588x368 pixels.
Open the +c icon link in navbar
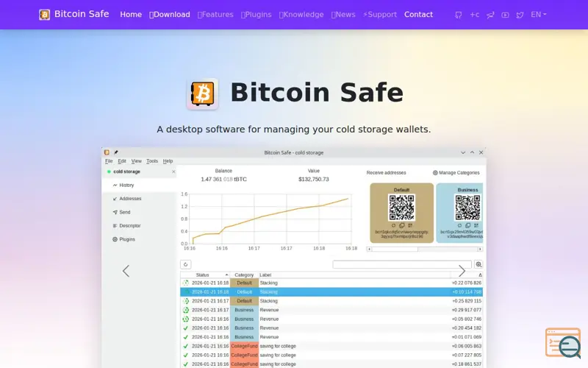(474, 15)
